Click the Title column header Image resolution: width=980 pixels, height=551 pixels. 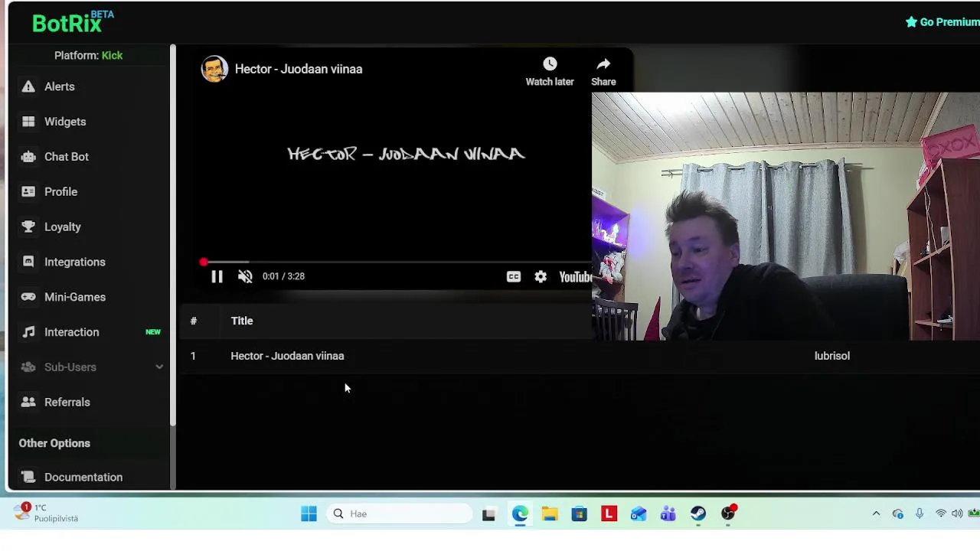242,321
